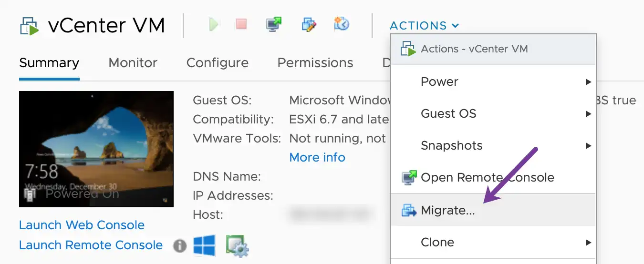Select Snapshots in the Actions menu
Screen dimensions: 644x264
493,146
